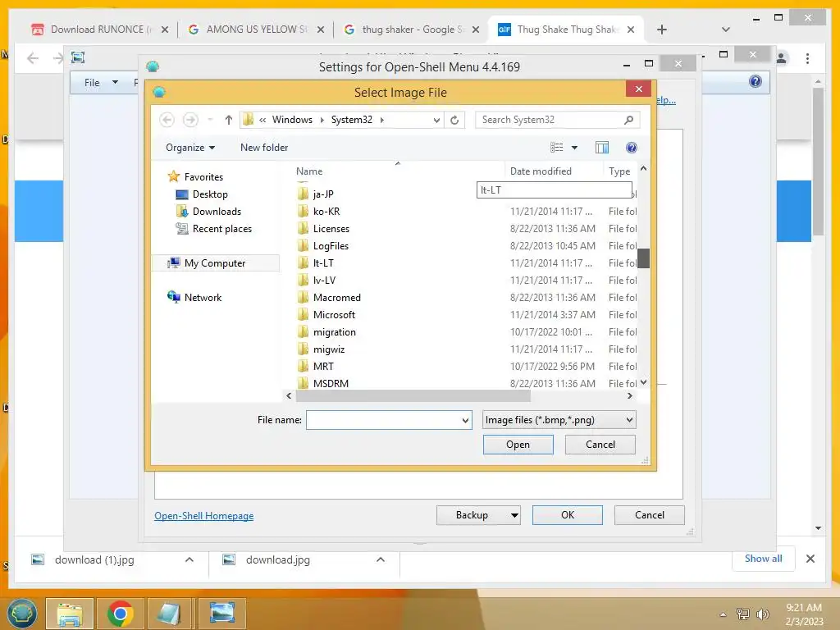Cancel the Open-Shell settings window

(650, 515)
